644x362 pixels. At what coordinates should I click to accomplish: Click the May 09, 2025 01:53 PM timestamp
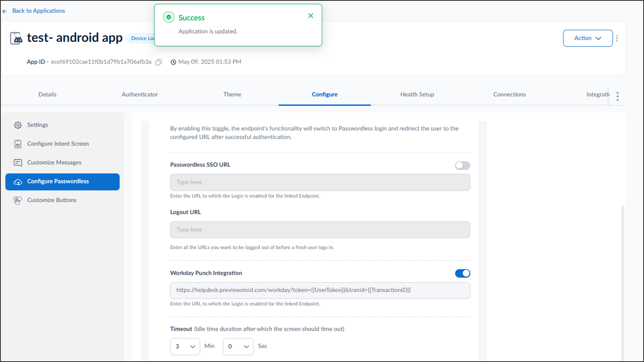(210, 62)
